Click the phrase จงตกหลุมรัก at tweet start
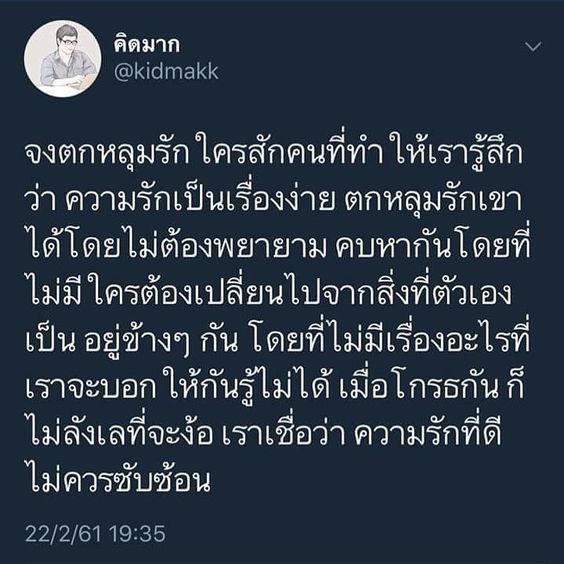Viewport: 564px width, 564px height. 107,153
